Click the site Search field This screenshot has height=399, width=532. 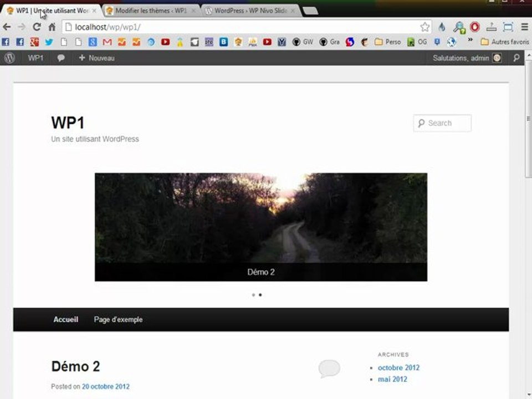(442, 123)
